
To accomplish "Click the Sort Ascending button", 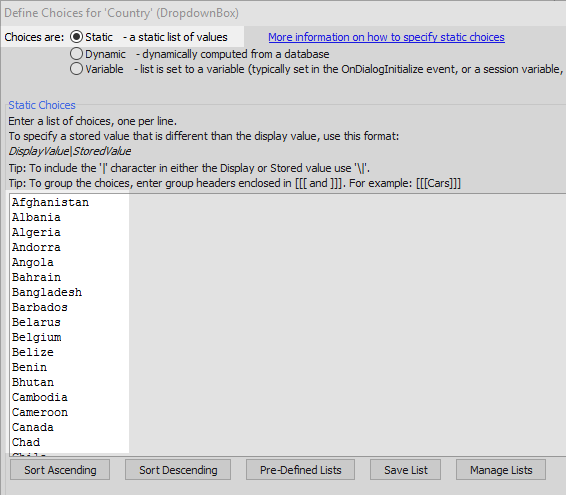I will pyautogui.click(x=60, y=470).
